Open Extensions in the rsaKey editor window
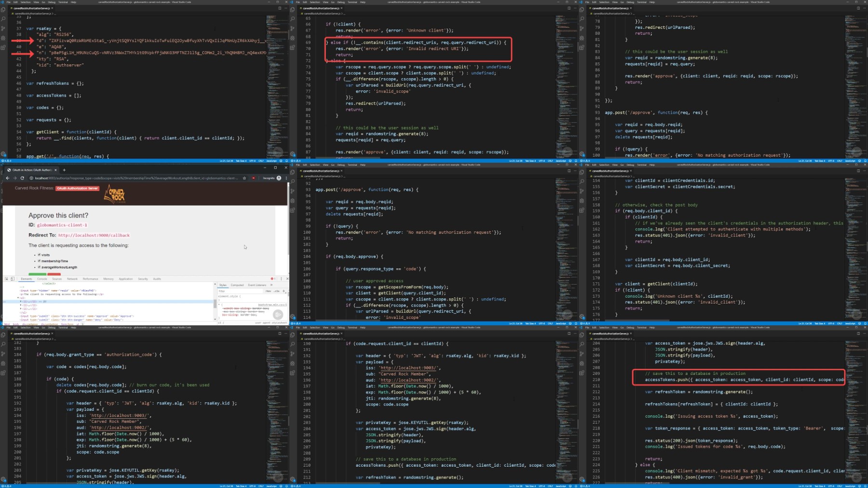868x488 pixels. click(3, 47)
